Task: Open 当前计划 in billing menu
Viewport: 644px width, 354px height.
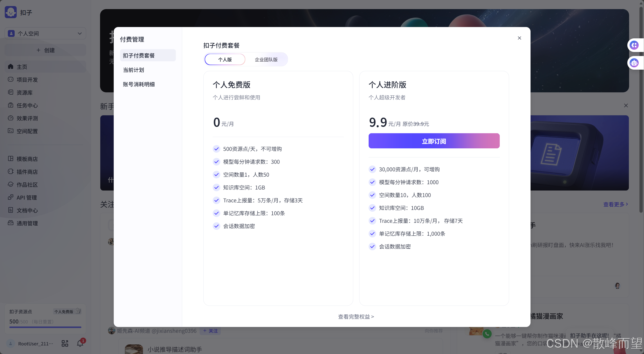Action: point(133,70)
